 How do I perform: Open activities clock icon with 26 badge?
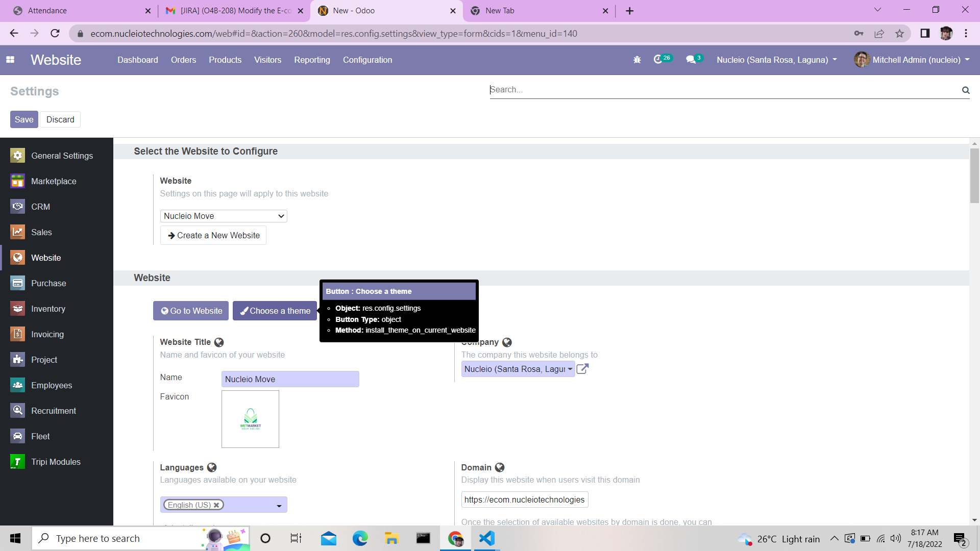(663, 59)
